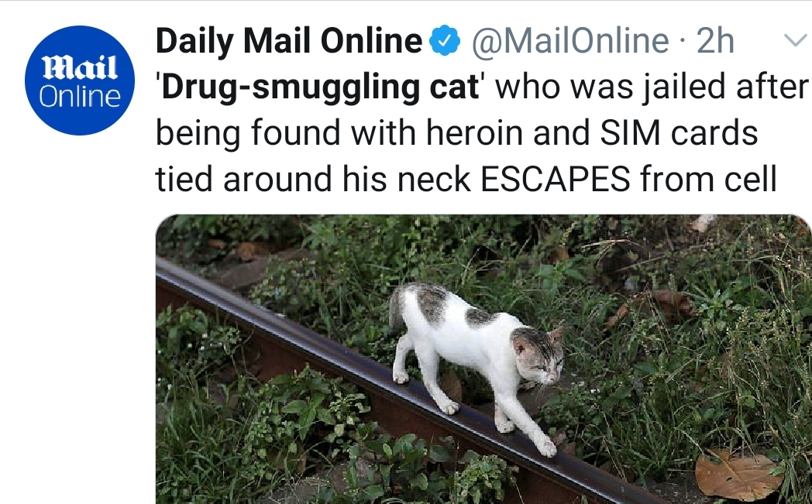
Task: Click the brown dry leaf in the photo
Action: (x=738, y=474)
